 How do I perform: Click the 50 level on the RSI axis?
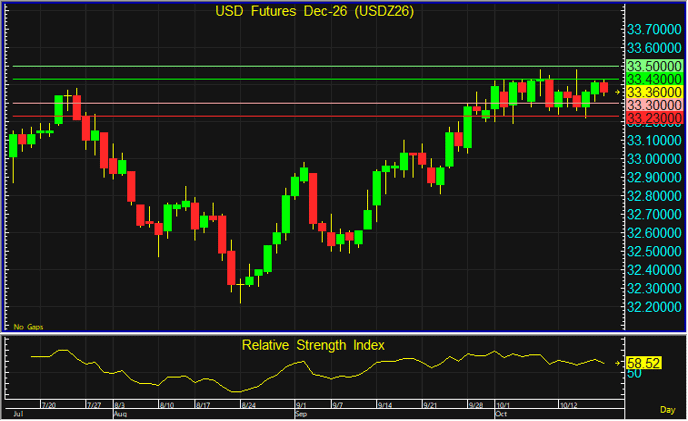(634, 374)
